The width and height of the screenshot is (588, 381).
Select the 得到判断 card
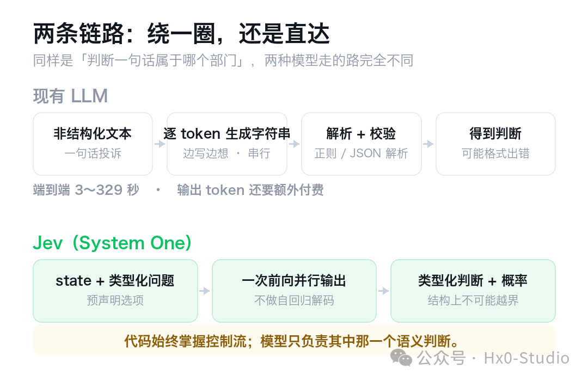pyautogui.click(x=495, y=144)
